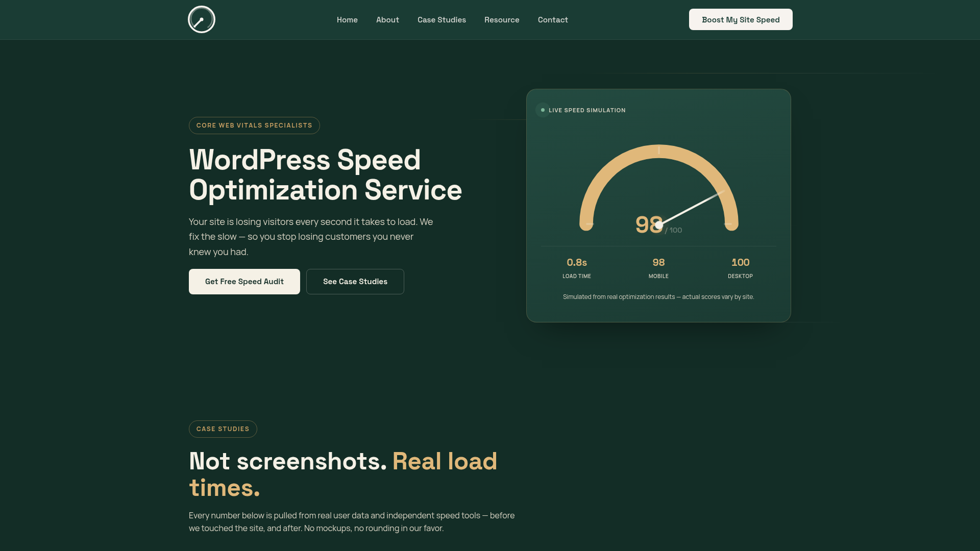Click the 0.8s Load Time stat

577,268
